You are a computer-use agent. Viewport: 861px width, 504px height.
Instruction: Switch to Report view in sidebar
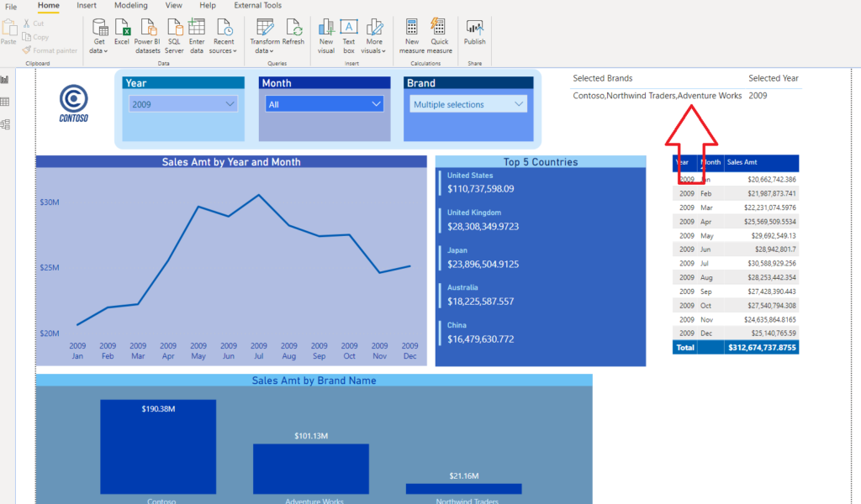coord(5,80)
